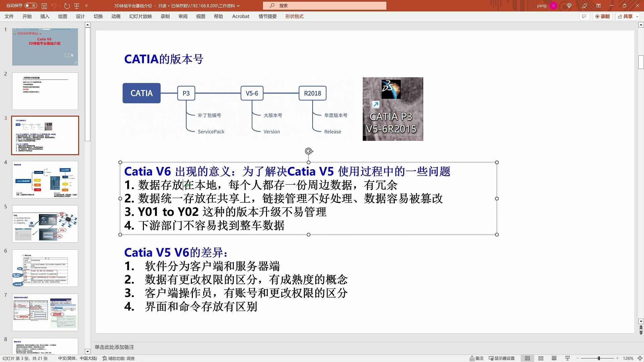
Task: Click the next slide double-arrow button
Action: pos(641,333)
